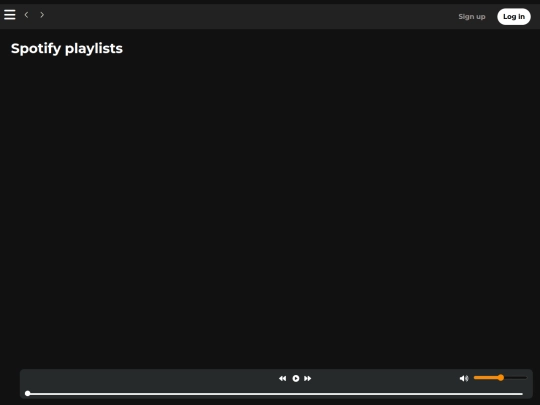Image resolution: width=540 pixels, height=405 pixels.
Task: Click the Spotify playlists heading
Action: pos(67,49)
